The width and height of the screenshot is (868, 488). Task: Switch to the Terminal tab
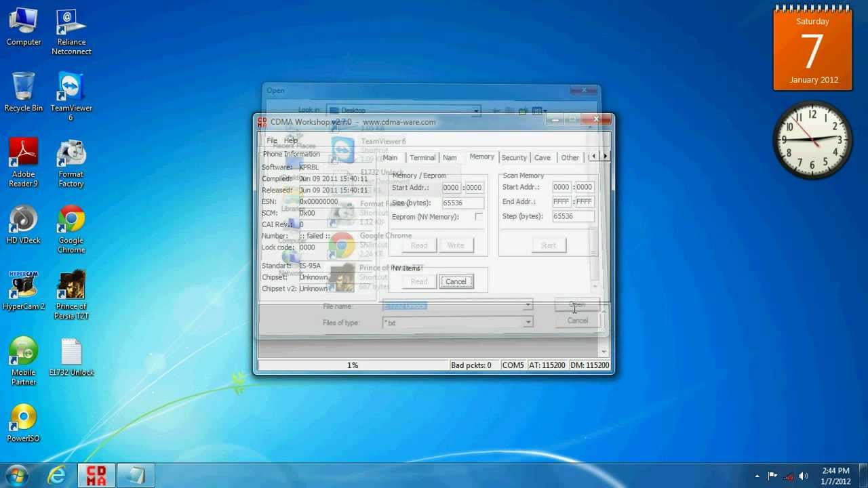pos(422,158)
